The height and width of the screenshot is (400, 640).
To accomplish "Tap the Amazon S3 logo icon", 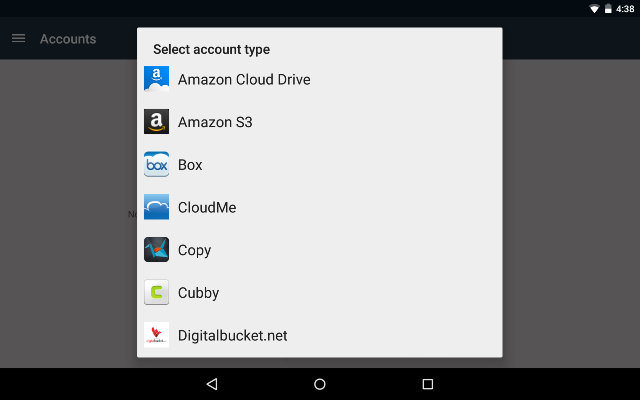I will point(156,122).
